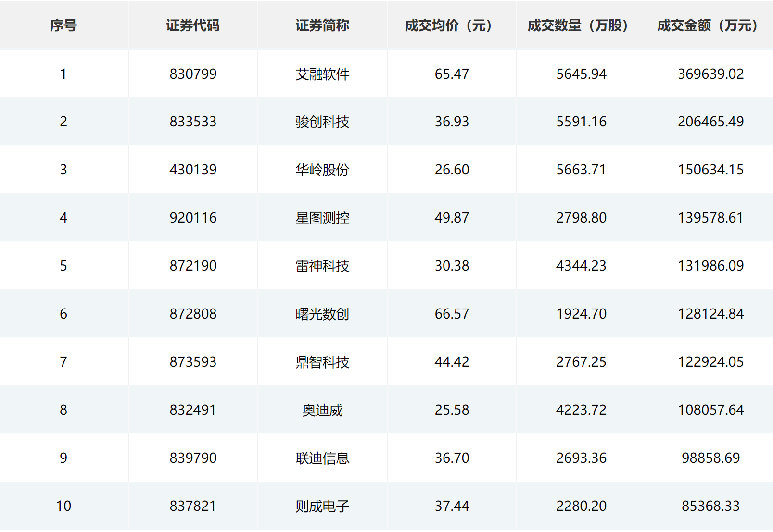Select the stock name 艾融软件
Viewport: 773px width, 532px height.
coord(322,74)
